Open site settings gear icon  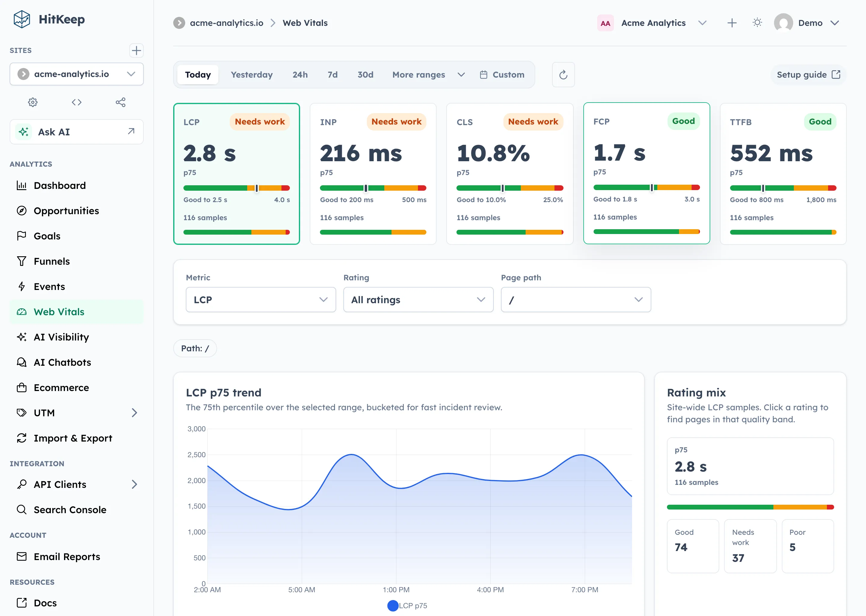pyautogui.click(x=33, y=102)
